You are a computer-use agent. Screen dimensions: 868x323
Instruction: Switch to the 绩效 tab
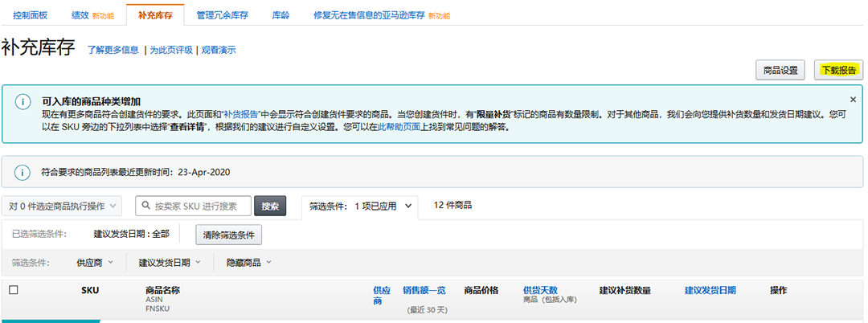80,15
